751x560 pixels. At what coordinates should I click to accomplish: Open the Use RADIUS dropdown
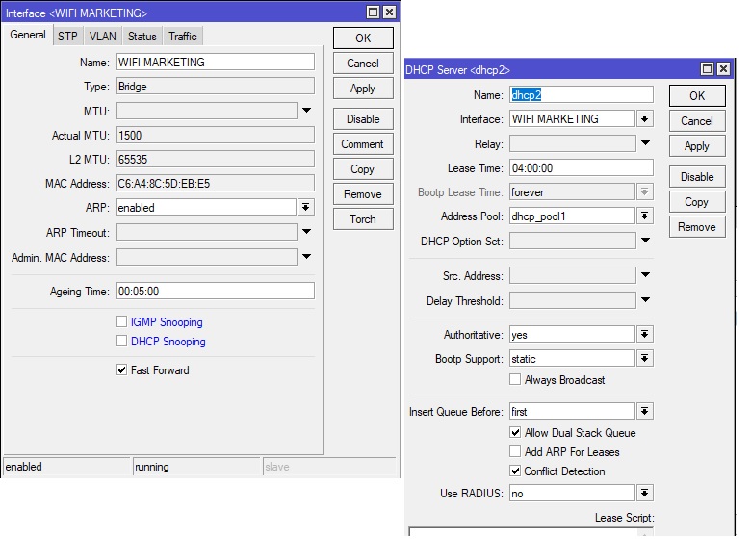pyautogui.click(x=645, y=494)
